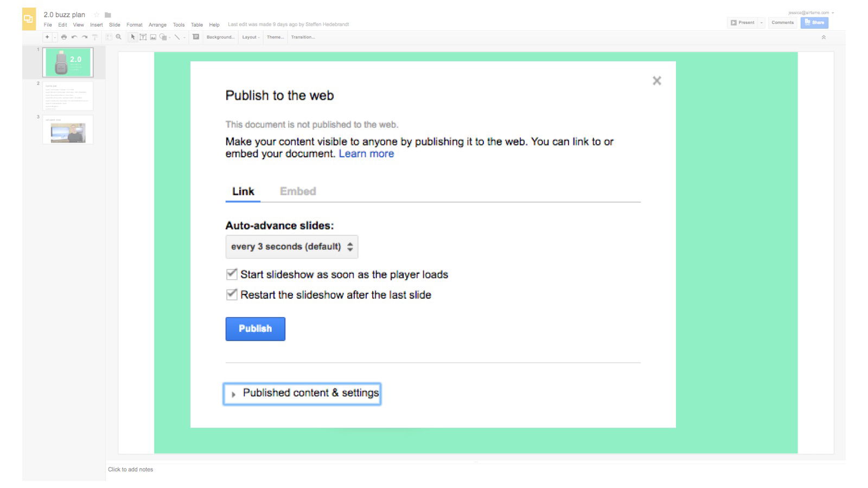
Task: Uncheck Restart the slideshow after the last slide
Action: point(232,294)
